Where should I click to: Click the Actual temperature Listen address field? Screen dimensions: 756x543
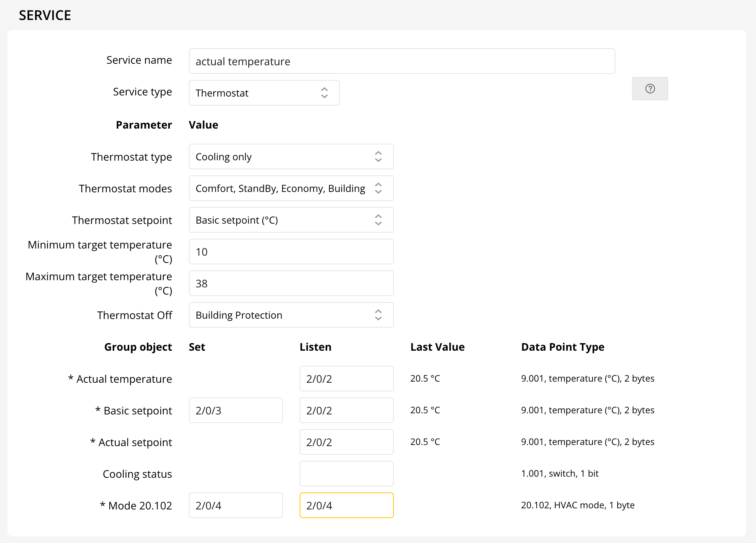(346, 379)
